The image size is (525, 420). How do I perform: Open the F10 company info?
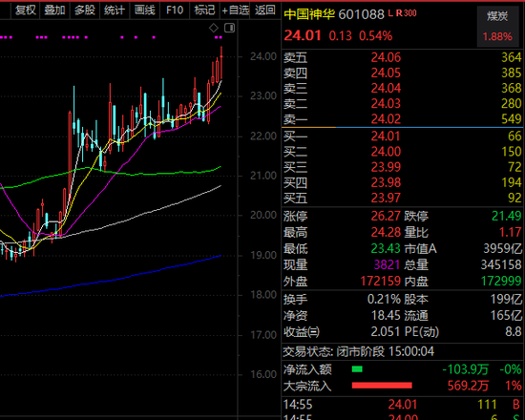pos(175,10)
